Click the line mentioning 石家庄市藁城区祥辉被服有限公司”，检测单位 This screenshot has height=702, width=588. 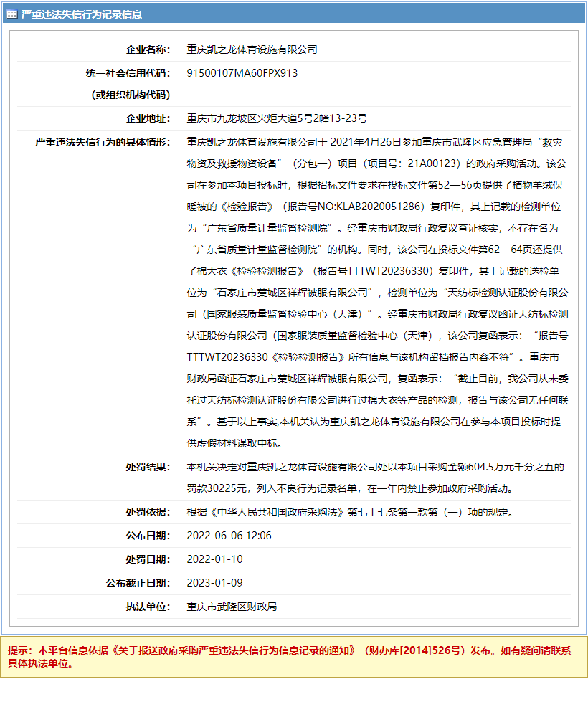pyautogui.click(x=377, y=293)
